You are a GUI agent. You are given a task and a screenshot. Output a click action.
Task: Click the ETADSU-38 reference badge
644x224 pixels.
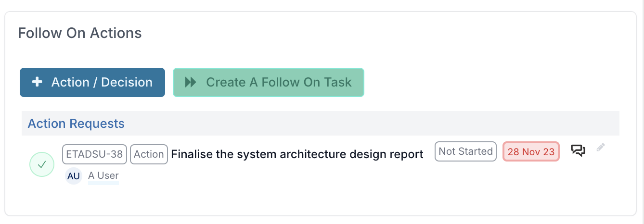pyautogui.click(x=95, y=154)
